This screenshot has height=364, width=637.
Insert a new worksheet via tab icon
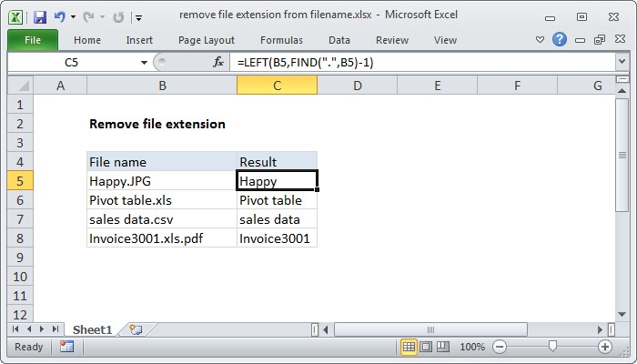pyautogui.click(x=136, y=329)
